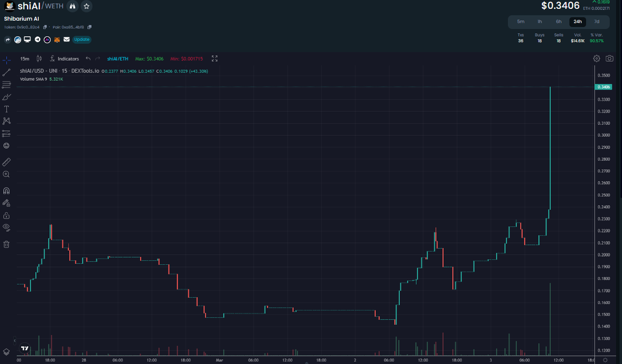Click the TradingView logo on the chart
The width and height of the screenshot is (622, 364).
[x=25, y=349]
